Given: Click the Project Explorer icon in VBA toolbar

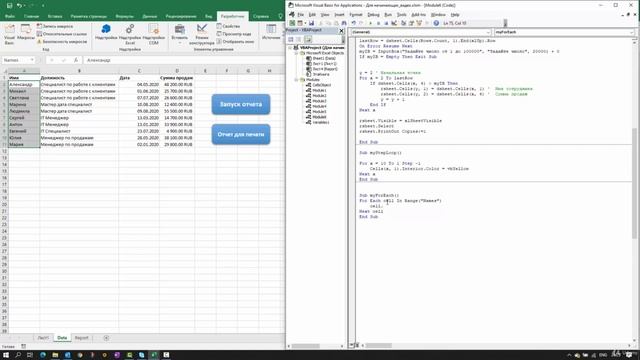Looking at the screenshot, I should pyautogui.click(x=403, y=23).
